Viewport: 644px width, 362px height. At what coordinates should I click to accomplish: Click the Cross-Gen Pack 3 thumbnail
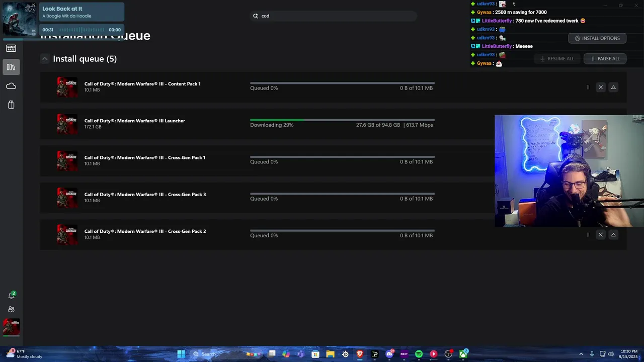point(67,198)
